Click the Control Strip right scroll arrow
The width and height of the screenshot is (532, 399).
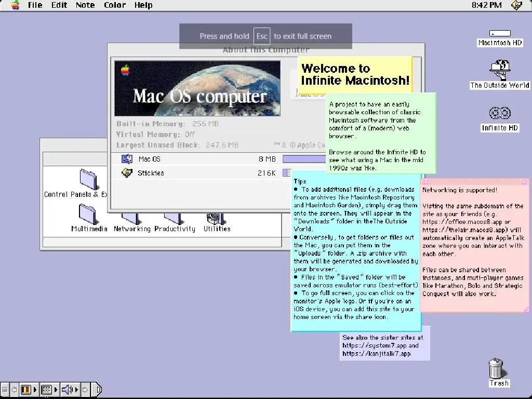85,390
